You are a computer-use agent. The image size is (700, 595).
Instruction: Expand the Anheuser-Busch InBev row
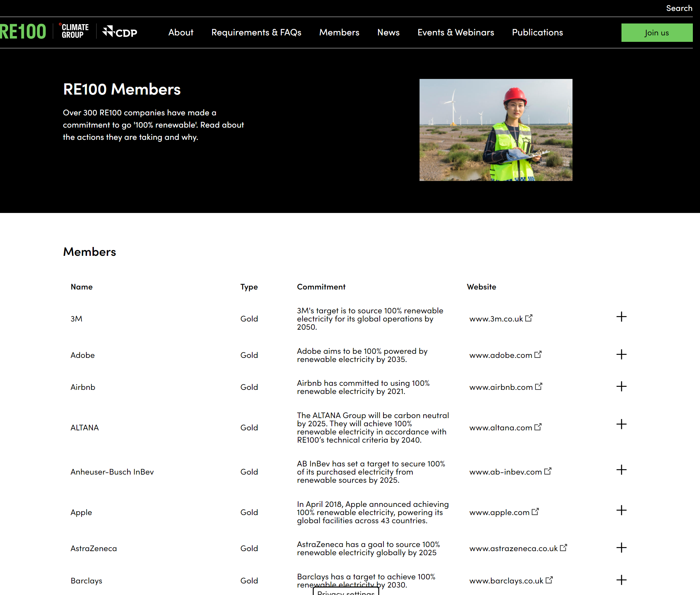coord(621,470)
